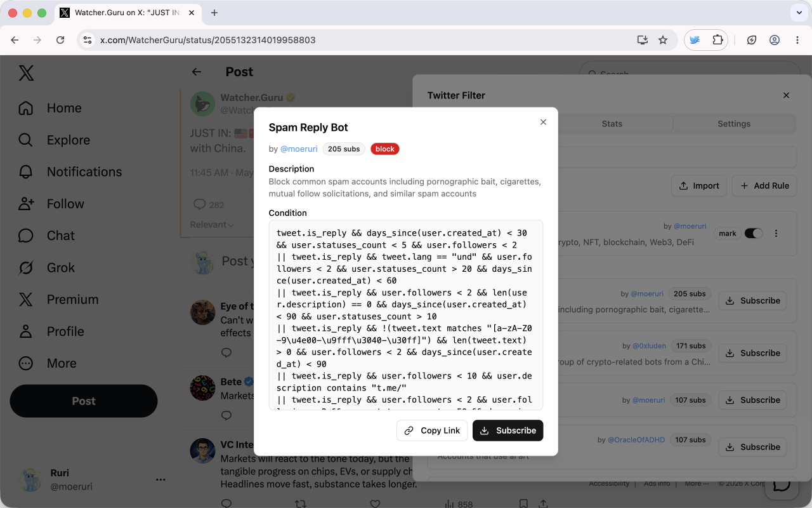Open the Twitter Filter bird extension icon
Viewport: 812px width, 508px height.
695,40
